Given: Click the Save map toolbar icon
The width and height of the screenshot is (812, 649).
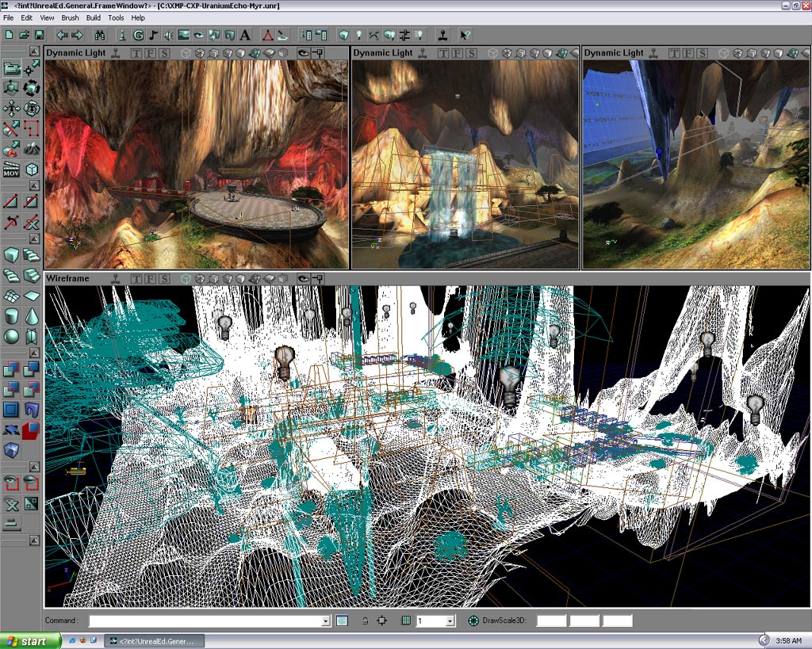Looking at the screenshot, I should tap(40, 34).
